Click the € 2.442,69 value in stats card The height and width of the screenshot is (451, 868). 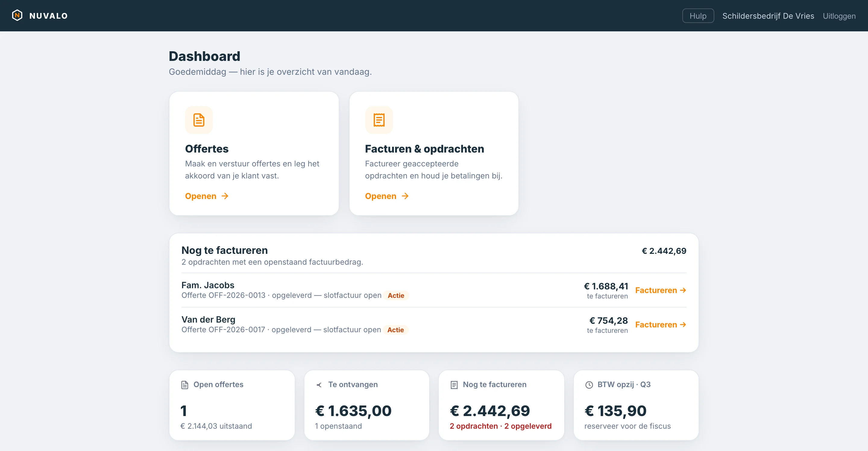tap(489, 411)
